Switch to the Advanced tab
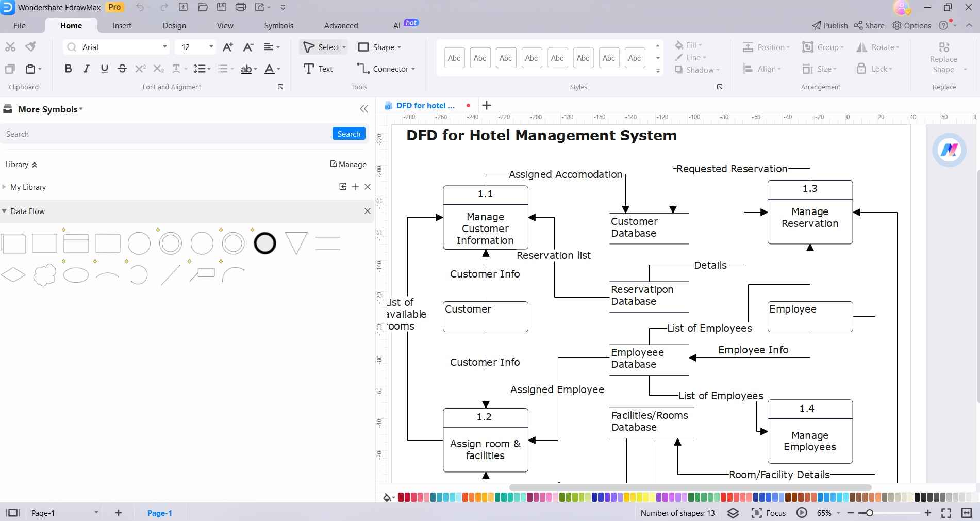This screenshot has width=980, height=521. (x=341, y=25)
